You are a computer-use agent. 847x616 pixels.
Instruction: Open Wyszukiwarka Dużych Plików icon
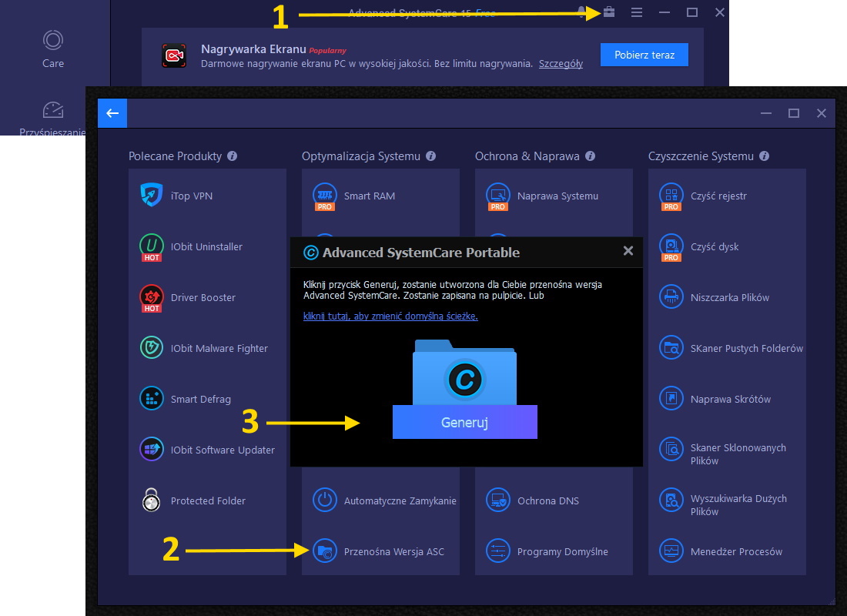tap(671, 500)
